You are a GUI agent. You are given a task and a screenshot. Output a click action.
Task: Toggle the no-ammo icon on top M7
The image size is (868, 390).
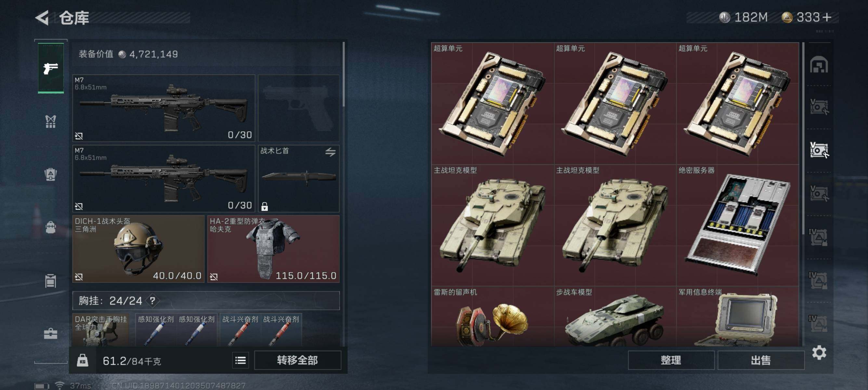pos(79,136)
